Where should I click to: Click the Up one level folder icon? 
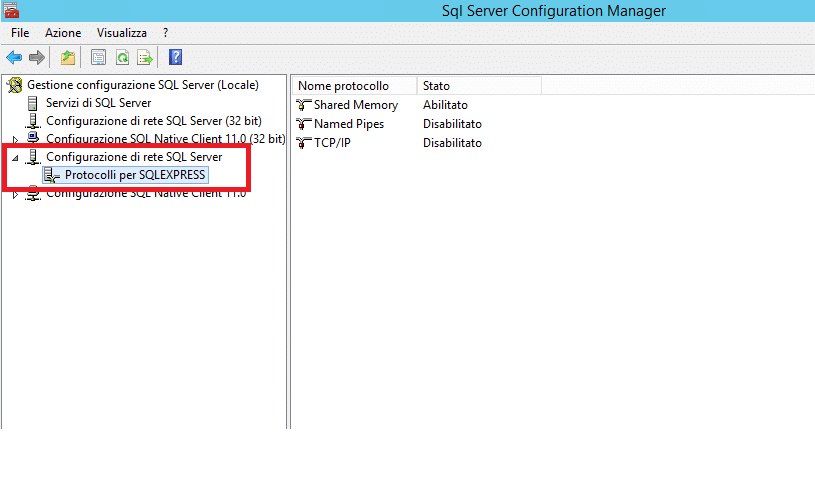pyautogui.click(x=68, y=57)
